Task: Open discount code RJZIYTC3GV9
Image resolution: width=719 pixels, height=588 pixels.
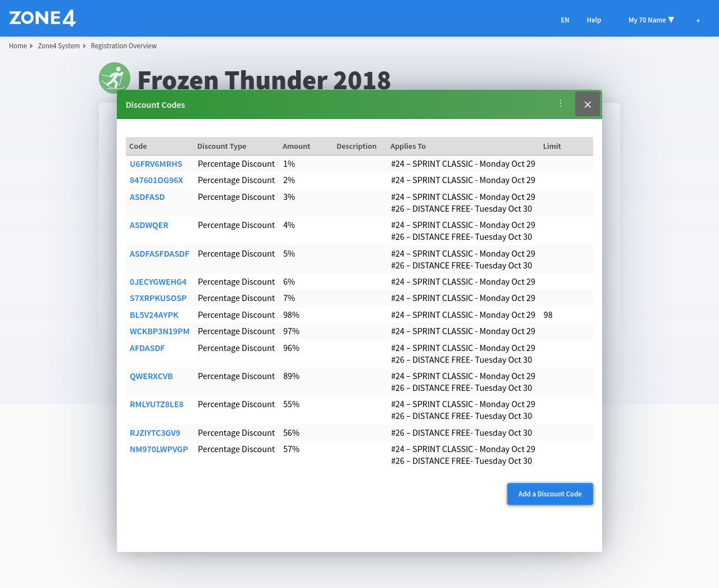Action: pyautogui.click(x=155, y=433)
